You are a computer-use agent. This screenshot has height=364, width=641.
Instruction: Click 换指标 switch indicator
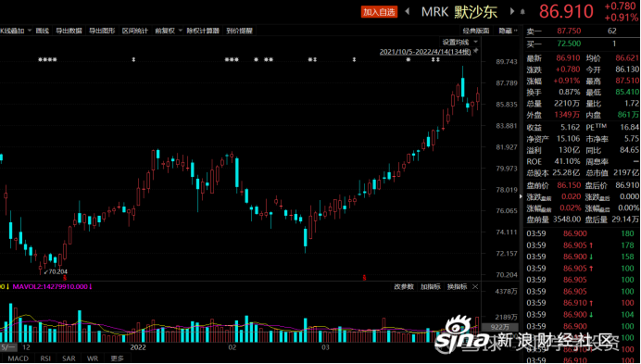[457, 287]
